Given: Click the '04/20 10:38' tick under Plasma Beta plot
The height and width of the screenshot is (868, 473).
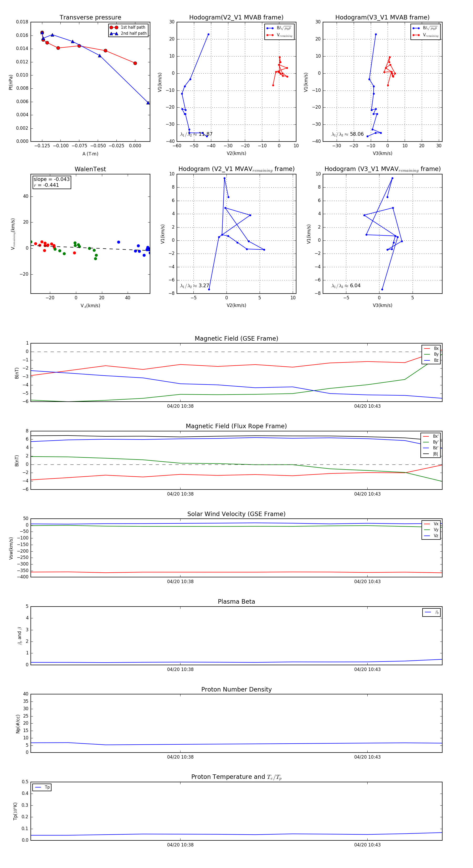Looking at the screenshot, I should pos(181,669).
